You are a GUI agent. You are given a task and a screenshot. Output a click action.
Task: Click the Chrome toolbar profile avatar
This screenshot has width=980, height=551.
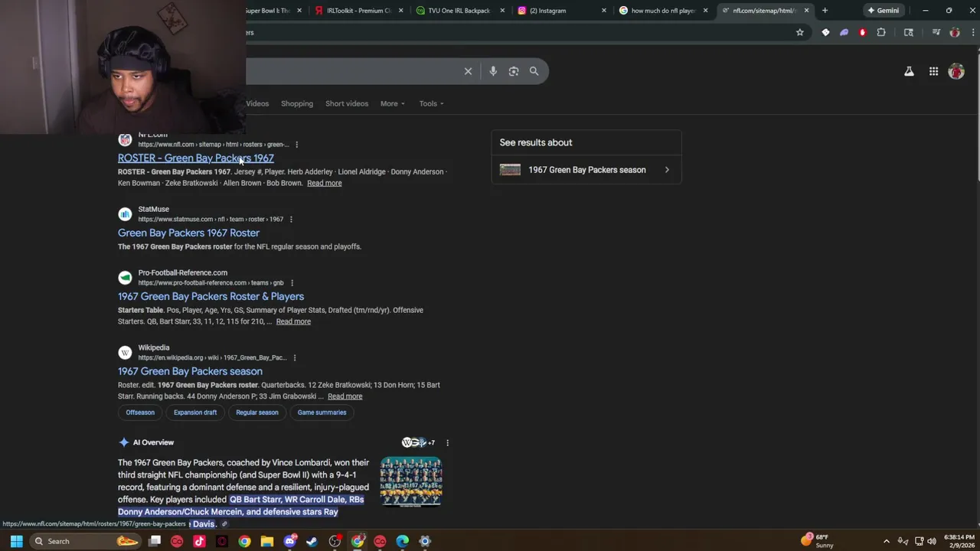coord(955,32)
